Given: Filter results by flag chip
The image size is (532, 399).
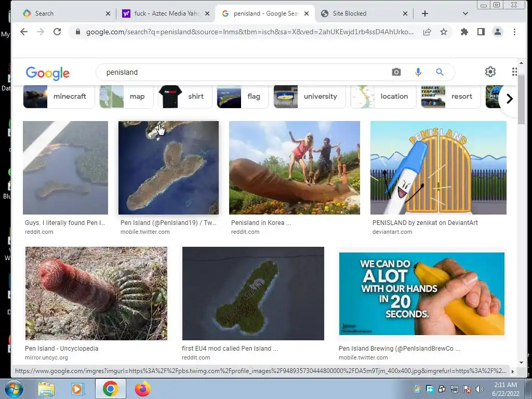Looking at the screenshot, I should click(243, 96).
